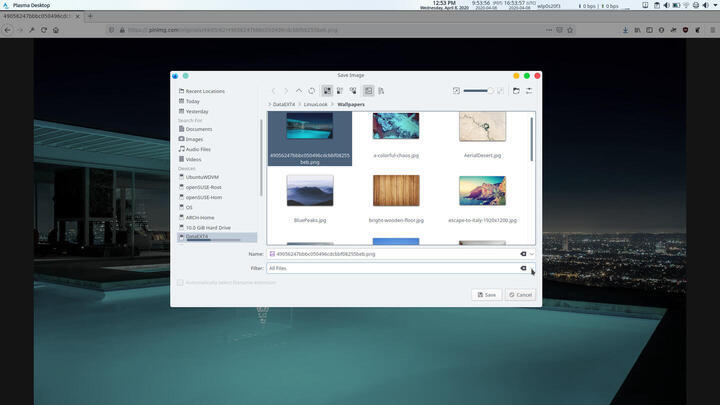Image resolution: width=720 pixels, height=405 pixels.
Task: Click browser Back button behind dialog
Action: 8,30
